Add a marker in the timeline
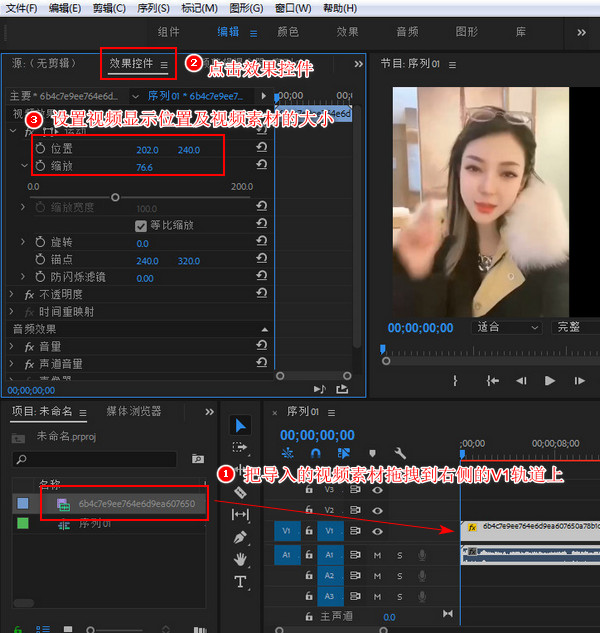The height and width of the screenshot is (633, 600). (x=372, y=453)
